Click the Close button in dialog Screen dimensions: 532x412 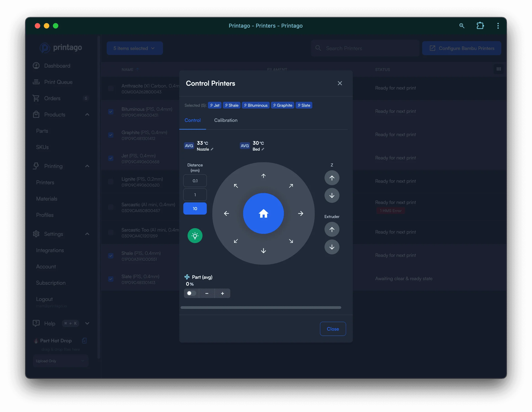[x=332, y=329]
